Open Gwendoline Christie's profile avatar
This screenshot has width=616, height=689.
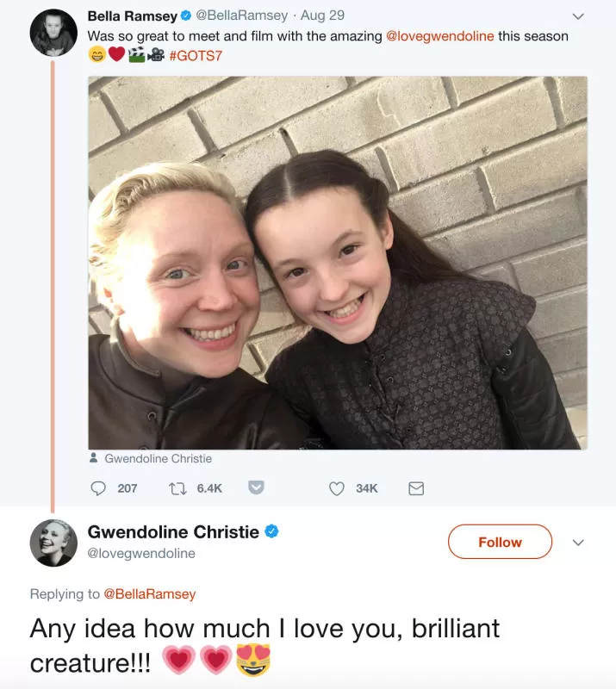[53, 543]
